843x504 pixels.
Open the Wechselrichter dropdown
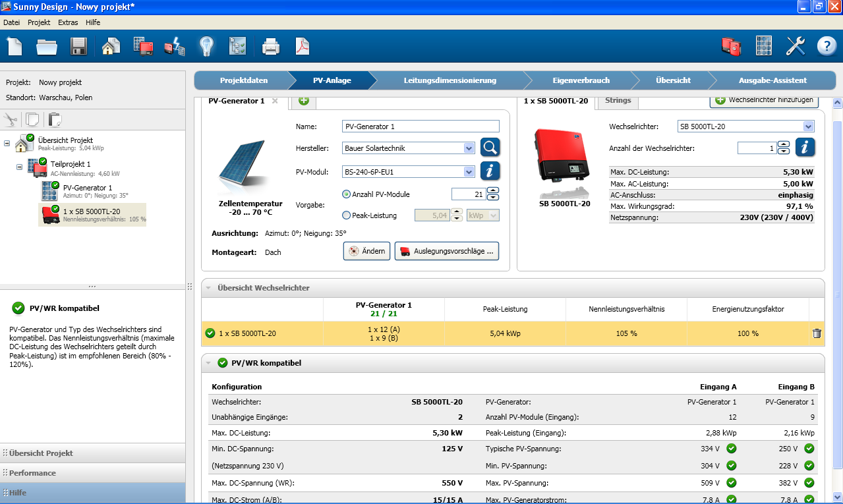pyautogui.click(x=809, y=126)
